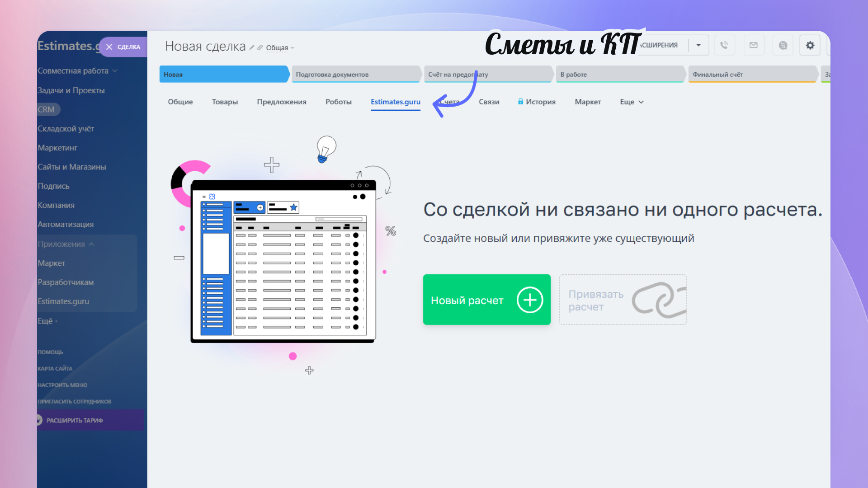868x488 pixels.
Task: Click Расширить тариф button in sidebar
Action: (75, 420)
